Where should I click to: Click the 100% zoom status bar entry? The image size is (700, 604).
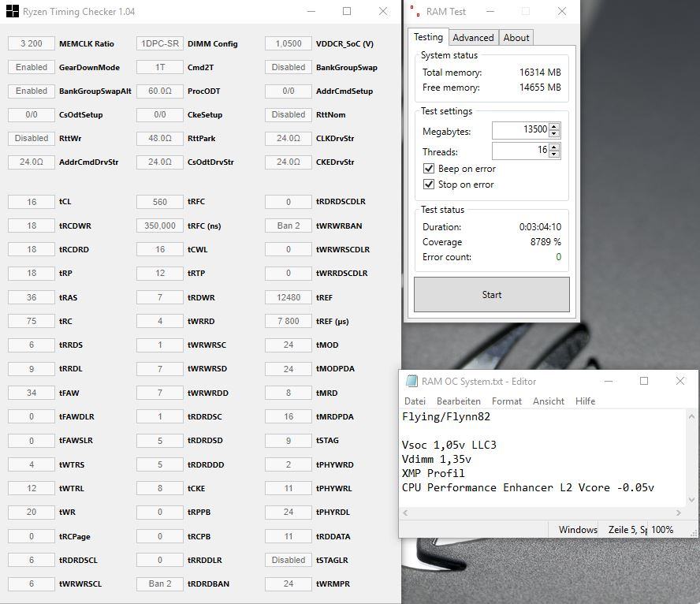(662, 529)
